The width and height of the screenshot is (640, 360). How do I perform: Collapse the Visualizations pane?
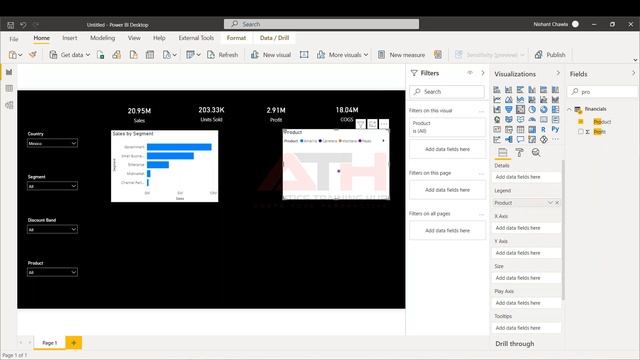(558, 73)
